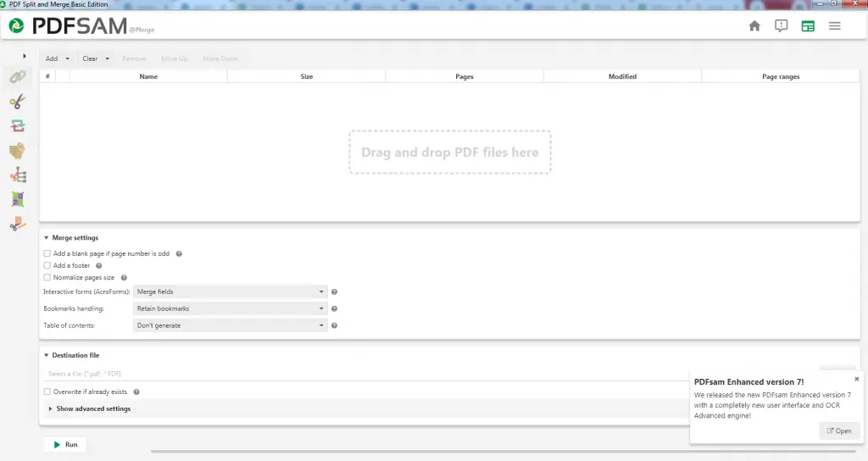The image size is (868, 461).
Task: Collapse the Destination file section
Action: click(x=47, y=355)
